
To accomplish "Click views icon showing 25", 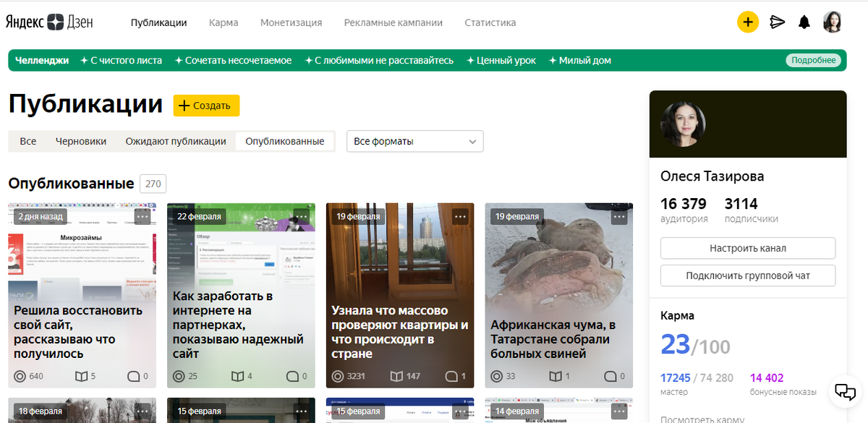I will (179, 376).
